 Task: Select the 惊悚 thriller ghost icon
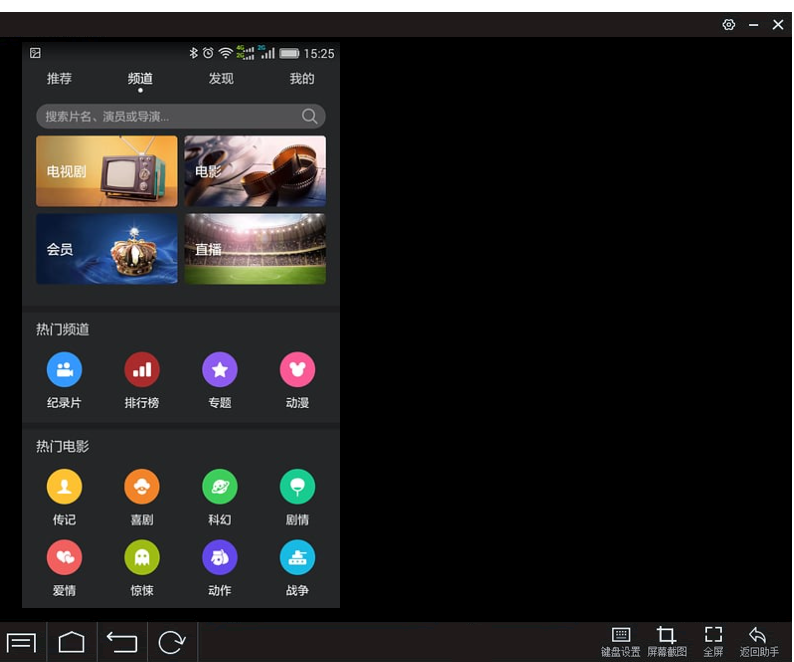pyautogui.click(x=142, y=557)
